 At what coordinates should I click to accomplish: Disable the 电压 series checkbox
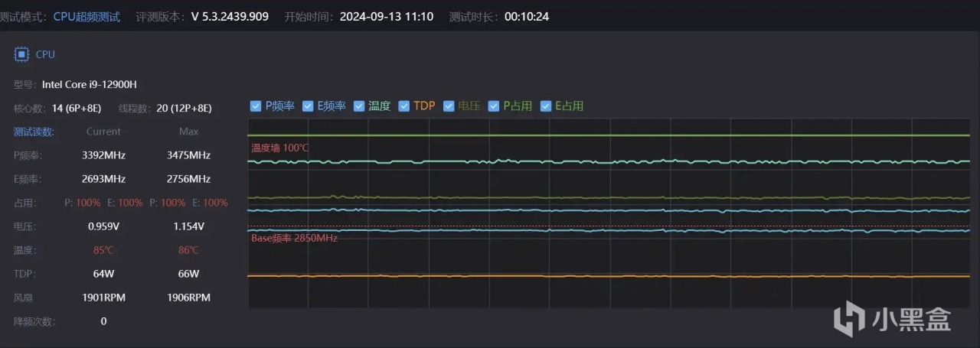tap(449, 106)
